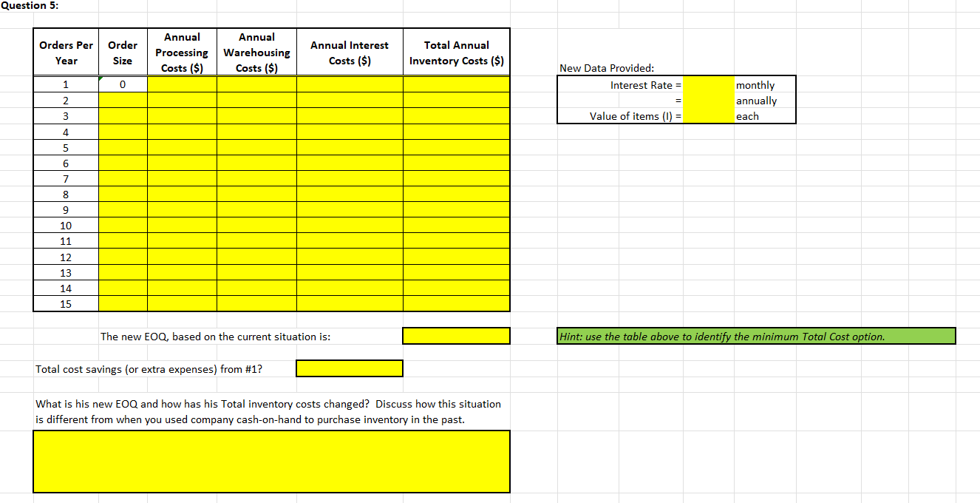Image resolution: width=980 pixels, height=503 pixels.
Task: Select Orders Per Year cell with value 15
Action: tap(66, 303)
